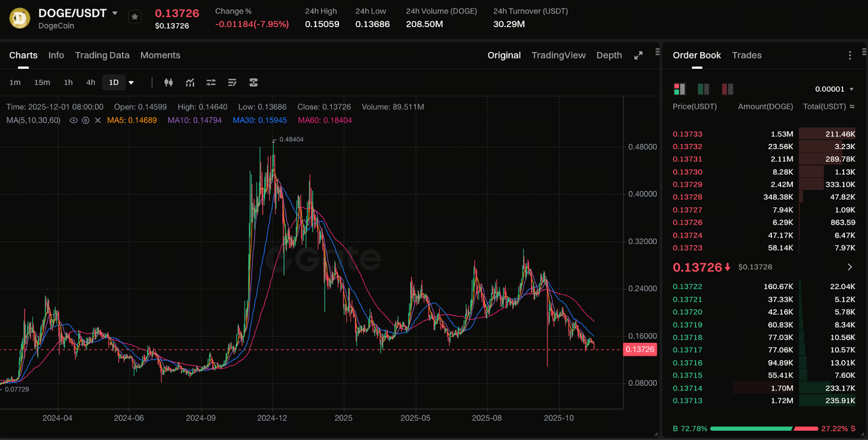Click the MA60: 0.18404 label
868x440 pixels.
pyautogui.click(x=325, y=120)
